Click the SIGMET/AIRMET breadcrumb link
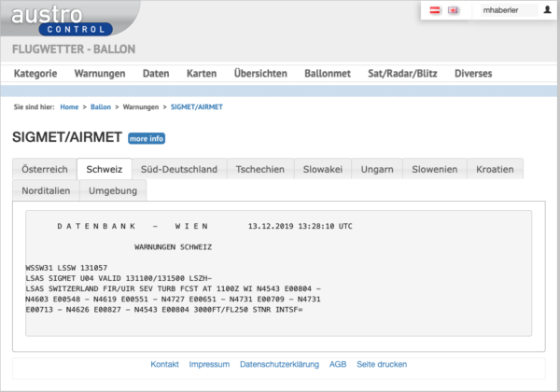The height and width of the screenshot is (392, 560). click(197, 106)
